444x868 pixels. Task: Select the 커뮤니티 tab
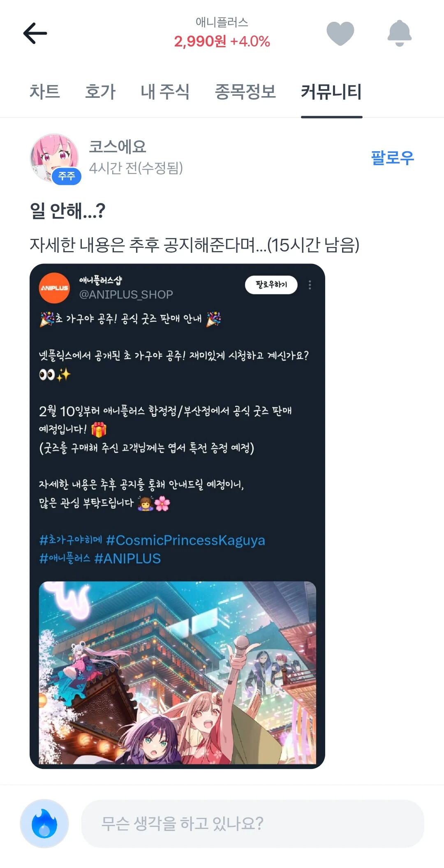331,92
